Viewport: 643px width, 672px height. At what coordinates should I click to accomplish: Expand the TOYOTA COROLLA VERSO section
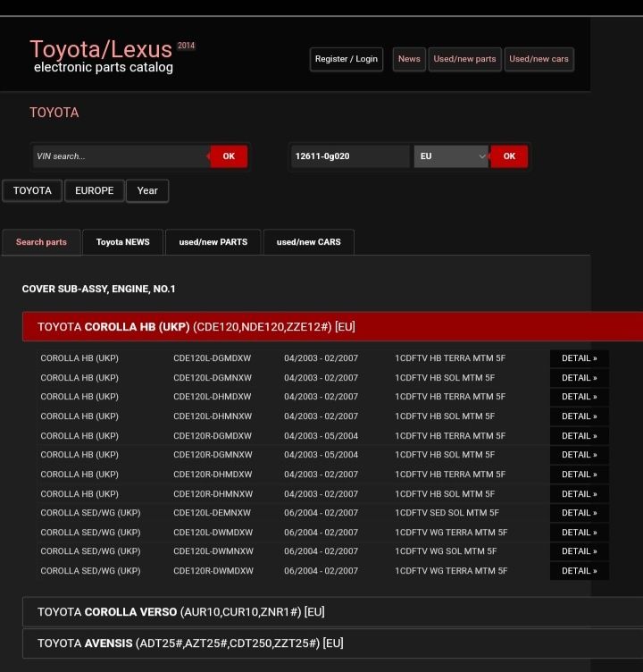(x=332, y=612)
